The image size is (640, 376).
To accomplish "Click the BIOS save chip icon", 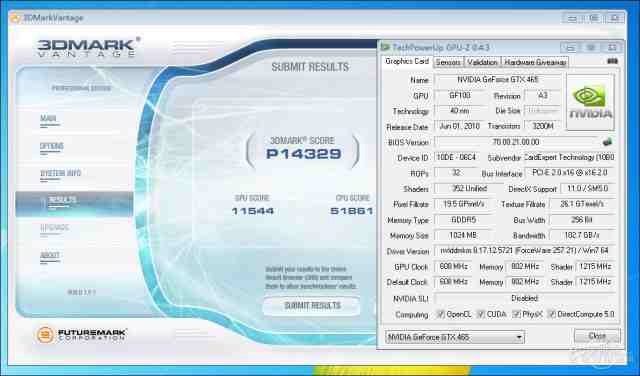I will pos(607,142).
